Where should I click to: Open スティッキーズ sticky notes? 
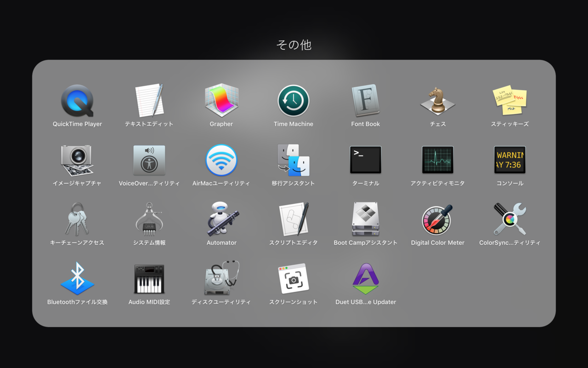point(510,100)
